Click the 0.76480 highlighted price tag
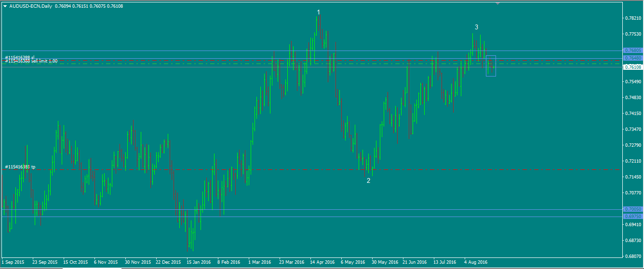Viewport: 644px width, 269px height. point(632,58)
